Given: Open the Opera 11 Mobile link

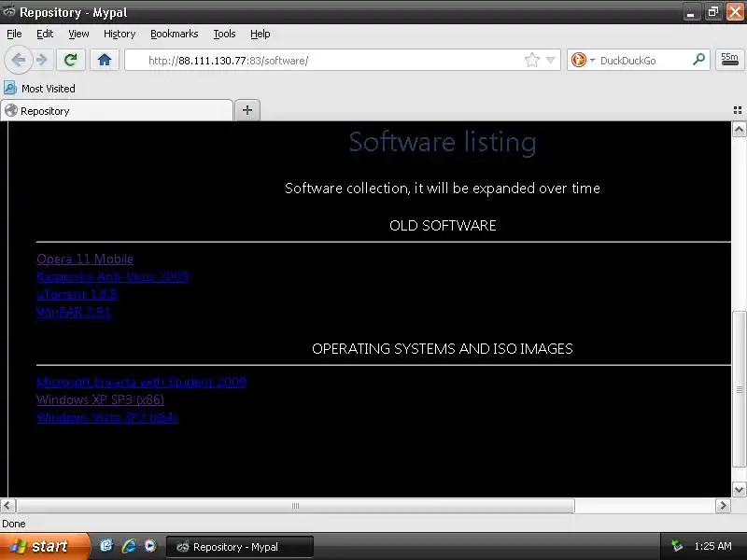Looking at the screenshot, I should tap(85, 259).
